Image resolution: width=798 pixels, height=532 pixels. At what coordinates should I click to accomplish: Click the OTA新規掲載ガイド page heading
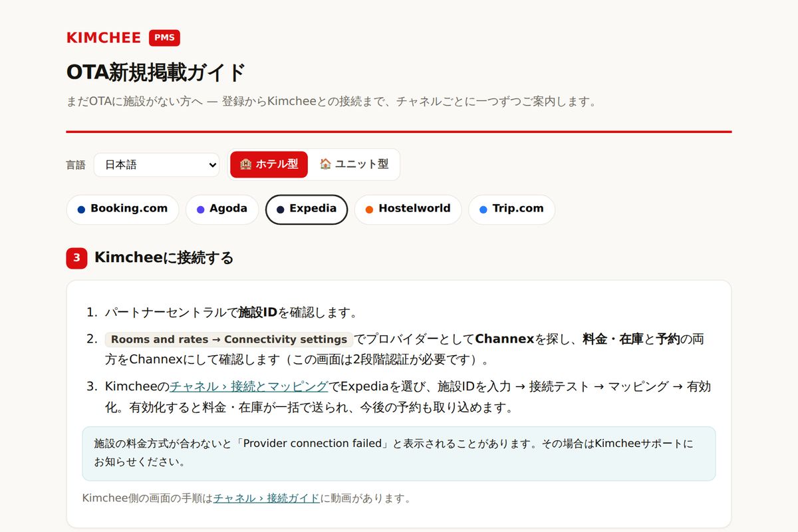point(156,72)
